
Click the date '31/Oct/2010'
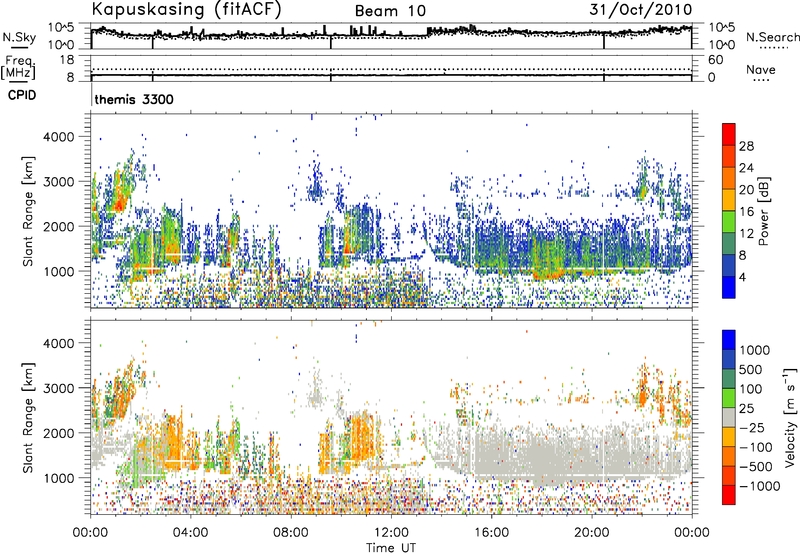click(641, 10)
